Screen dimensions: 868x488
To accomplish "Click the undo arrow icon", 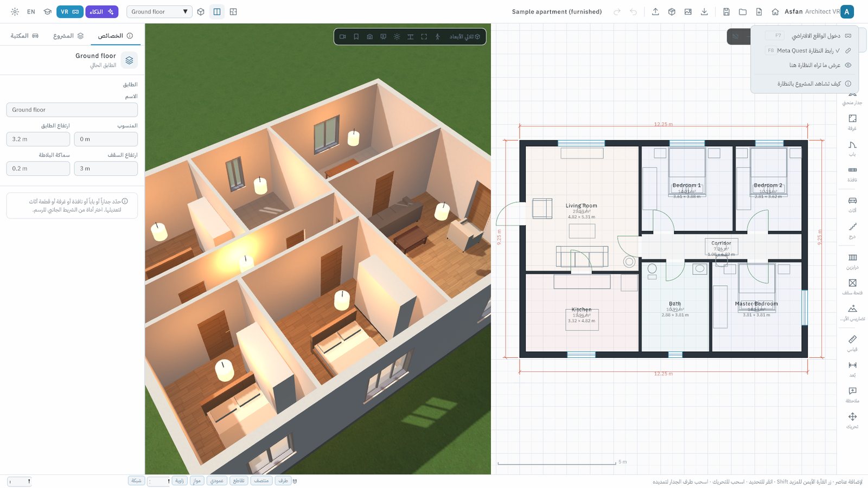I will coord(633,11).
